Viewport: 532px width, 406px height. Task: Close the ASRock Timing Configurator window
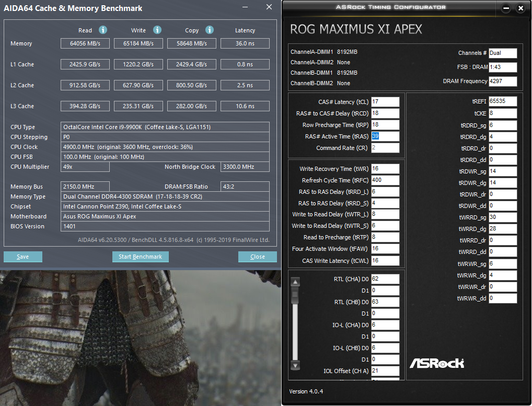[x=521, y=8]
